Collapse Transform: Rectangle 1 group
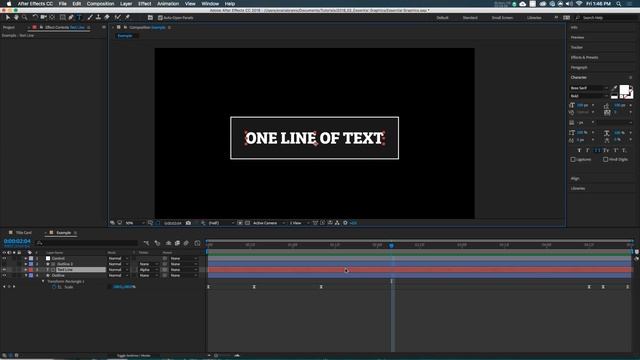640x360 pixels. point(43,281)
